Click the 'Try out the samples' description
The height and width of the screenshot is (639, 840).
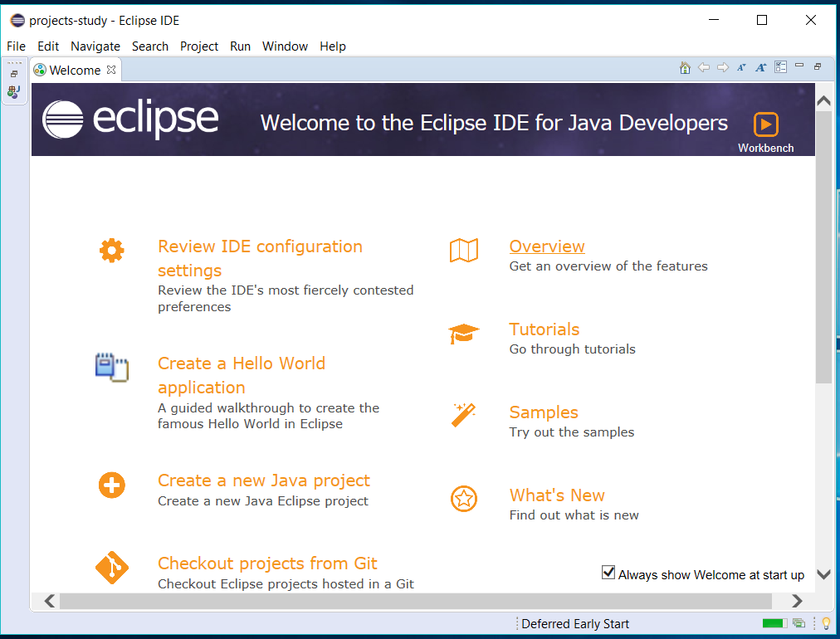[x=572, y=432]
